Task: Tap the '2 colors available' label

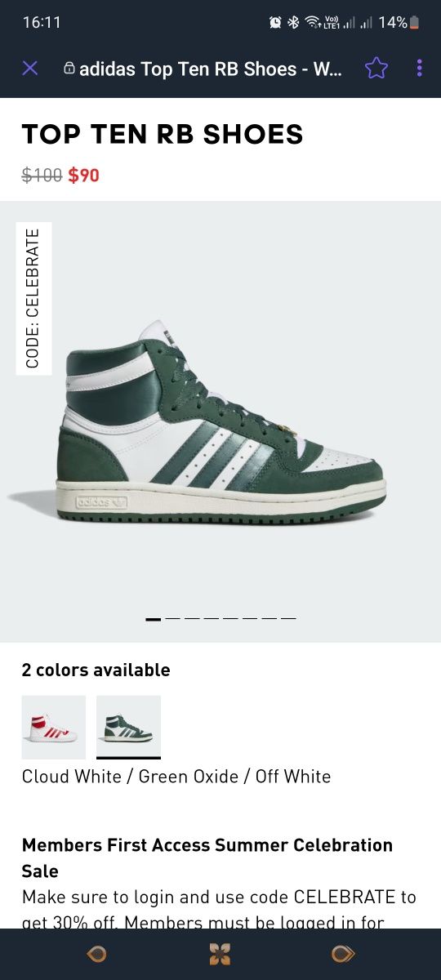Action: (96, 670)
